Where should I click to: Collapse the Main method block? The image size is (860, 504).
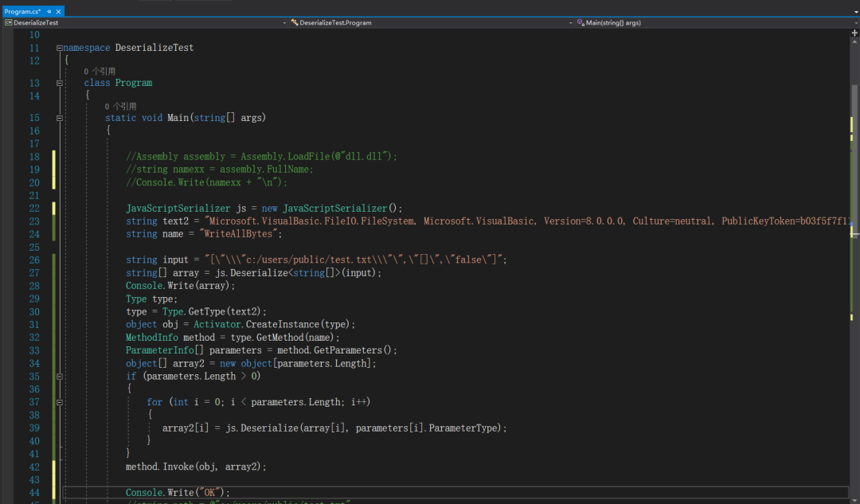tap(59, 119)
